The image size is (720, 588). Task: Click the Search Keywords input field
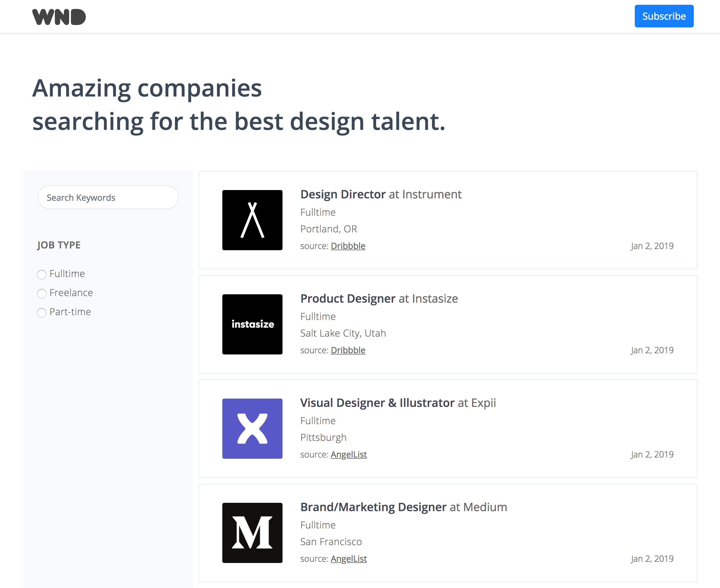108,197
